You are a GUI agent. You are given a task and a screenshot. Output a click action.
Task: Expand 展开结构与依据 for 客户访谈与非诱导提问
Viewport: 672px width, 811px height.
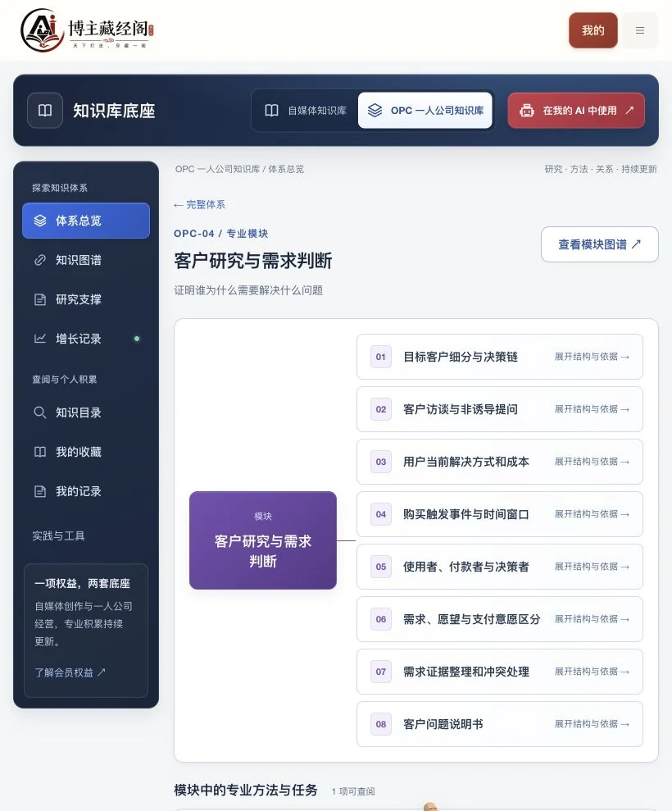click(592, 409)
